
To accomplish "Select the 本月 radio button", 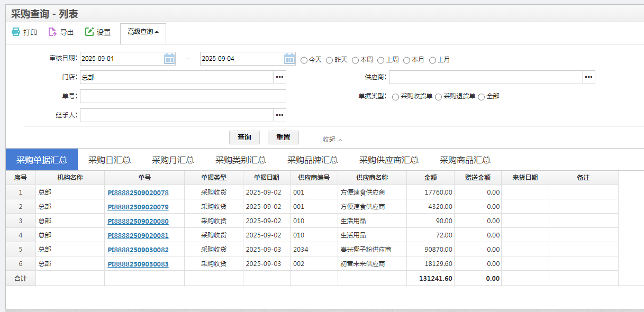I will (x=406, y=60).
